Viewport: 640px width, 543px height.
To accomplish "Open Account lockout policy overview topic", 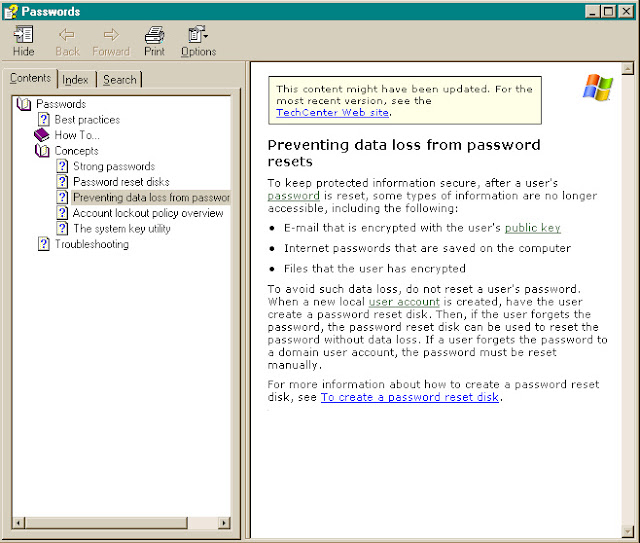I will pos(148,213).
